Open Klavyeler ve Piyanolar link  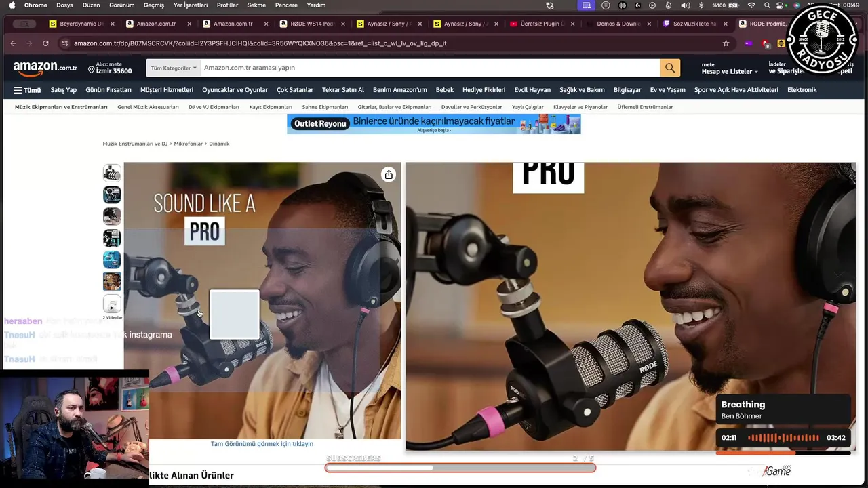(580, 107)
